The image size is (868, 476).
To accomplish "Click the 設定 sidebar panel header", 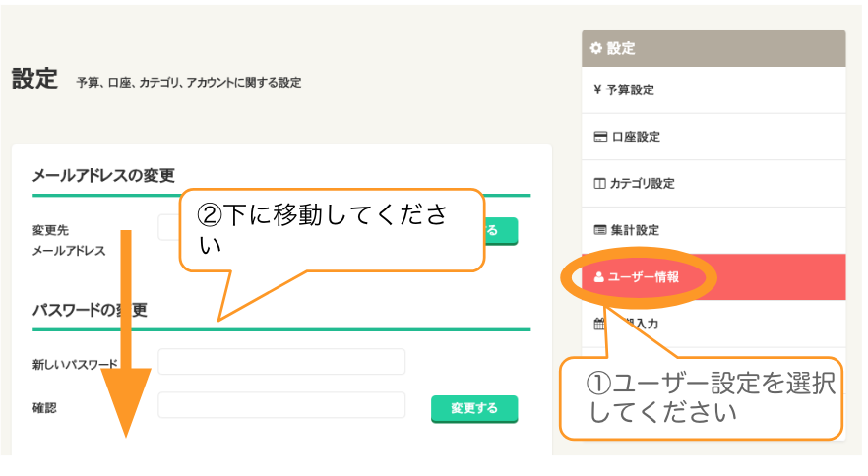I will click(x=713, y=48).
